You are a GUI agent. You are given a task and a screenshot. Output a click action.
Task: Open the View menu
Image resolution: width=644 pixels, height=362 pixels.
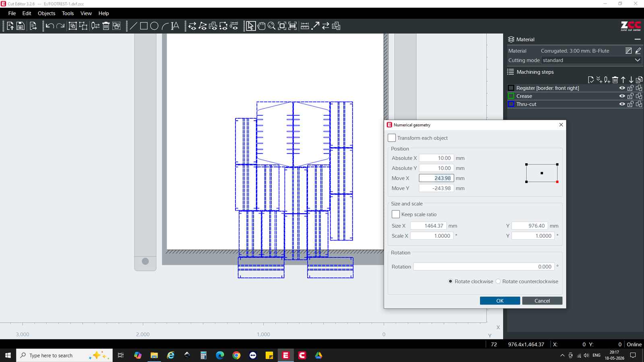point(86,13)
